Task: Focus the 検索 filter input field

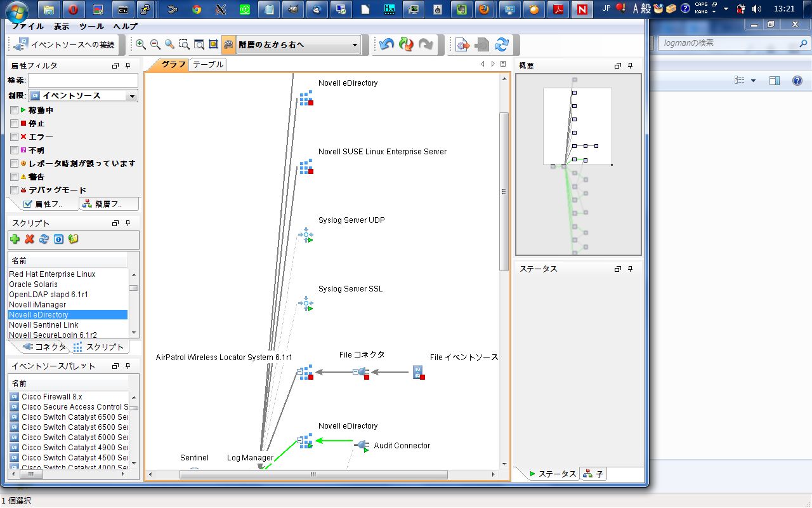Action: [x=83, y=81]
